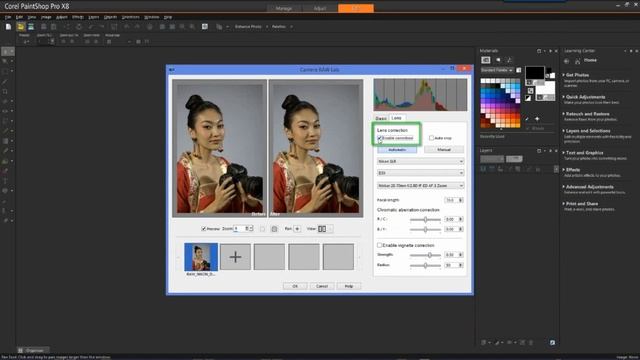Click the R/C chromatic aberration slider
This screenshot has height=360, width=640.
click(x=425, y=220)
